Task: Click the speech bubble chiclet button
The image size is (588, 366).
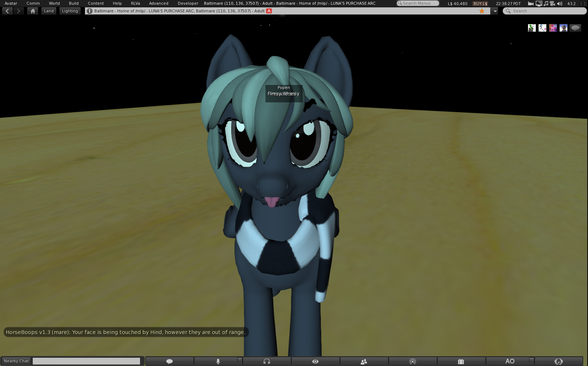Action: pos(575,28)
